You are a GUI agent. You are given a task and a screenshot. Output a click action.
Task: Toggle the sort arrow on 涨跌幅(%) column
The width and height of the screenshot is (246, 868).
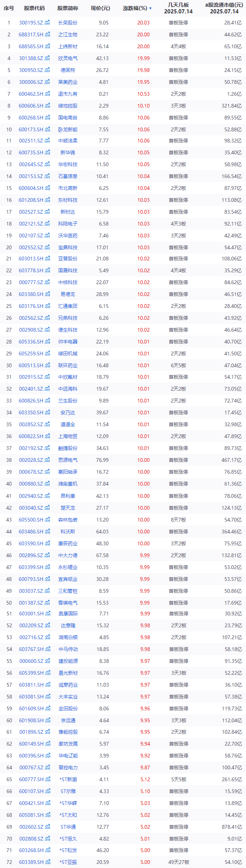point(150,9)
